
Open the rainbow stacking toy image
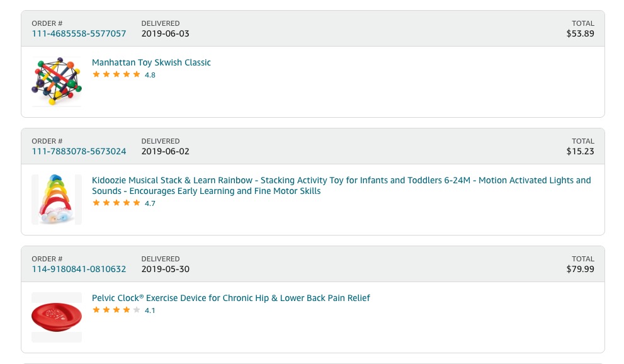(x=57, y=200)
